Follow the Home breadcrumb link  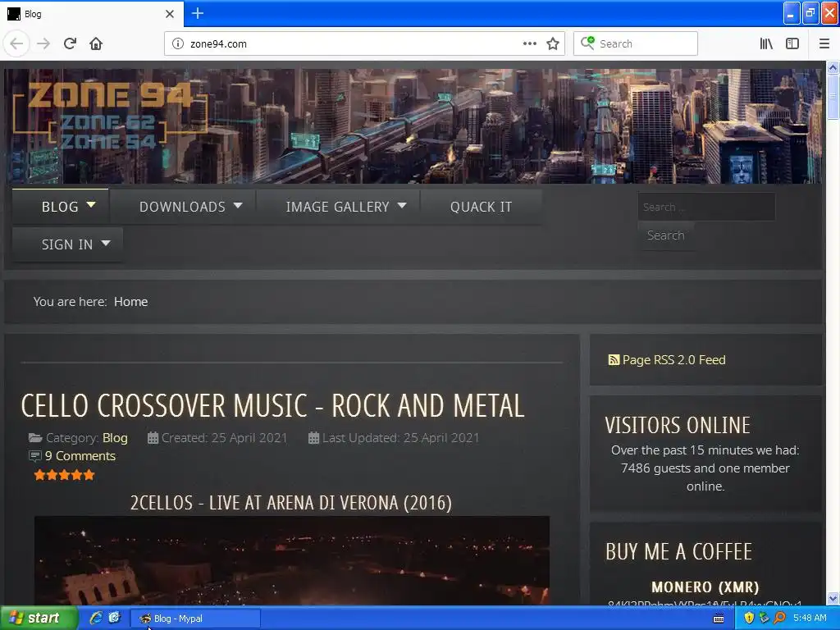tap(130, 302)
